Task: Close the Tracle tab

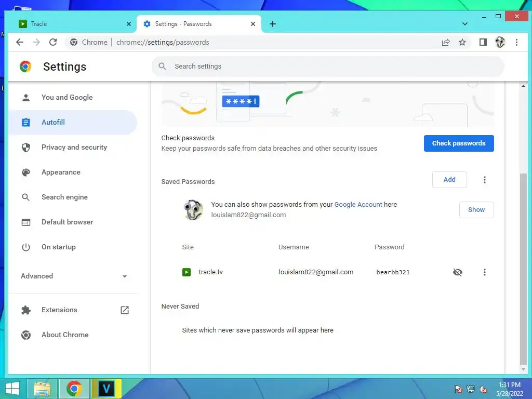Action: coord(129,24)
